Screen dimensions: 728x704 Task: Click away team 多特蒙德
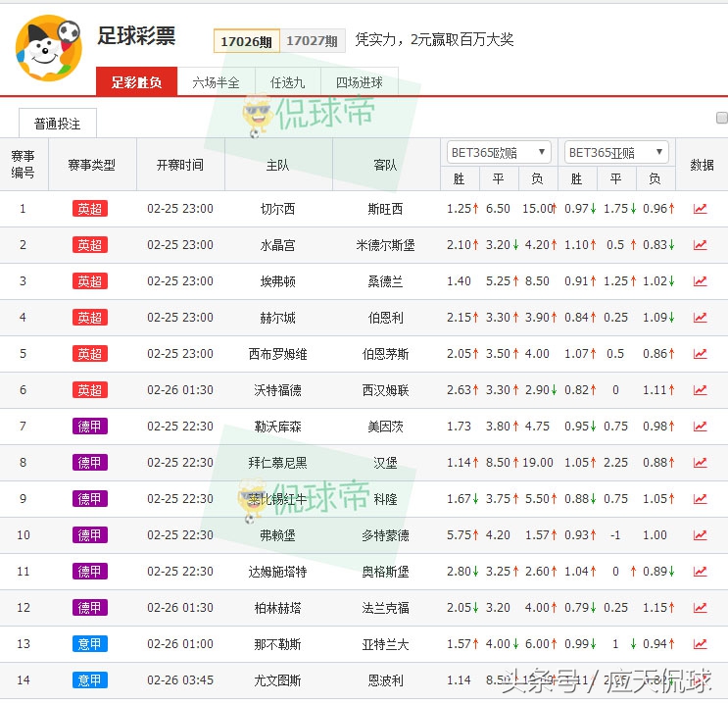point(385,534)
